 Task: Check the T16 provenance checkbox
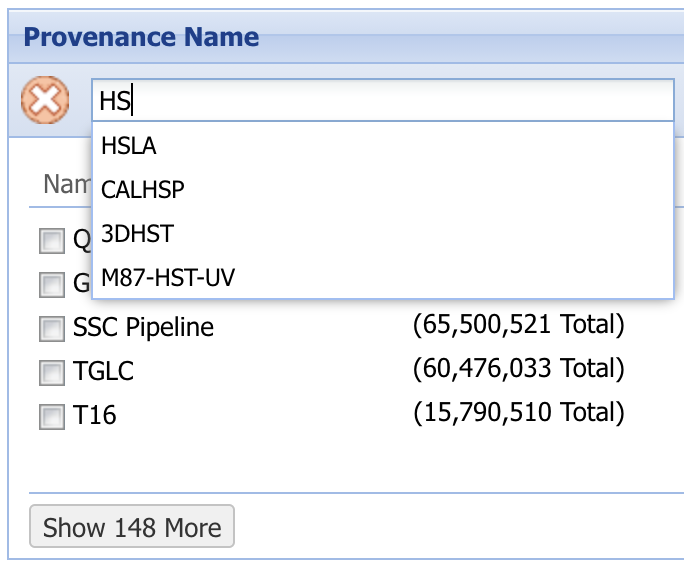51,416
